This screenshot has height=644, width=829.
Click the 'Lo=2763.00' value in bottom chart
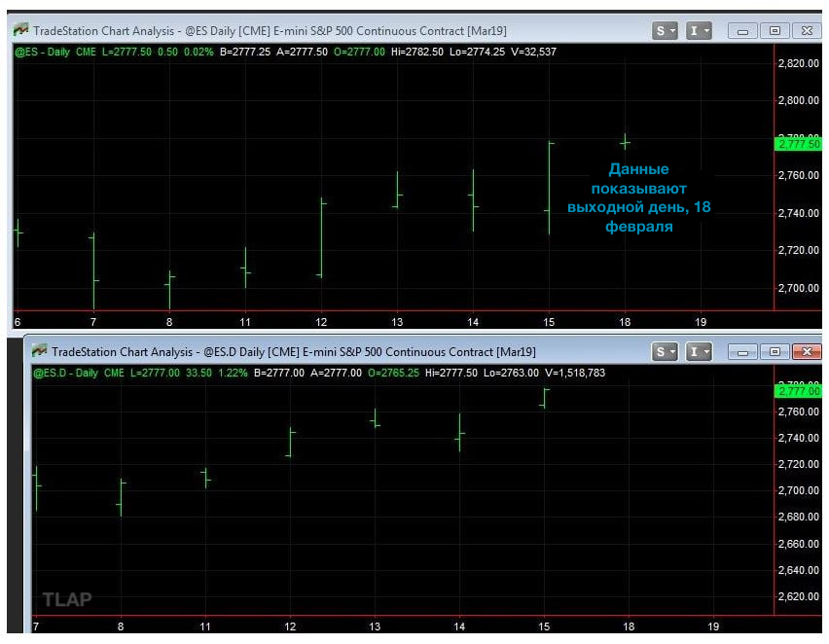pos(511,373)
